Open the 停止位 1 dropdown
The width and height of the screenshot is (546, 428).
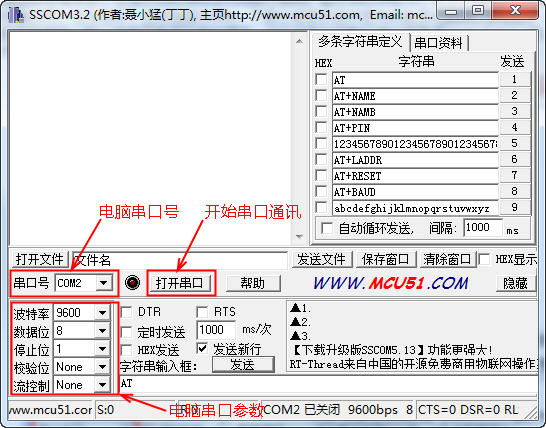tap(102, 349)
